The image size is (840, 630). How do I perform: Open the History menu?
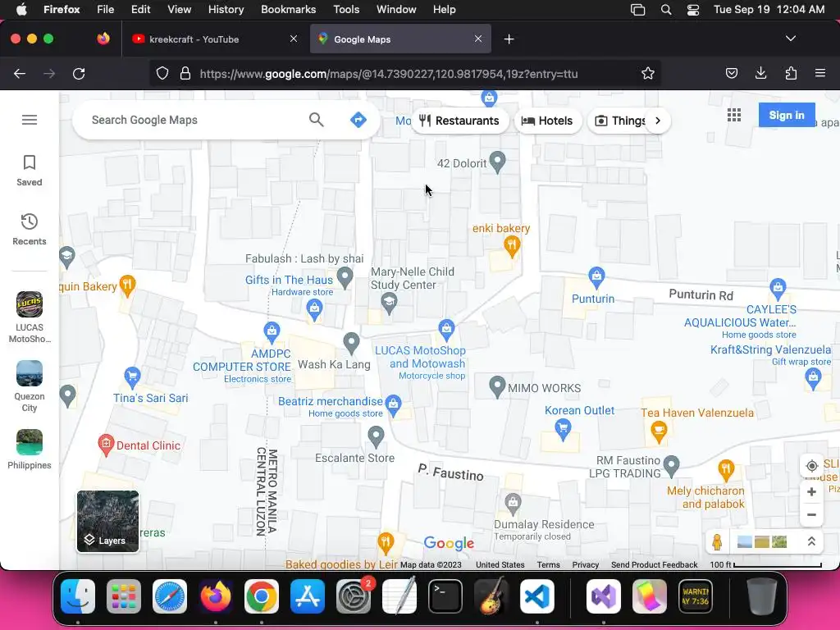226,10
